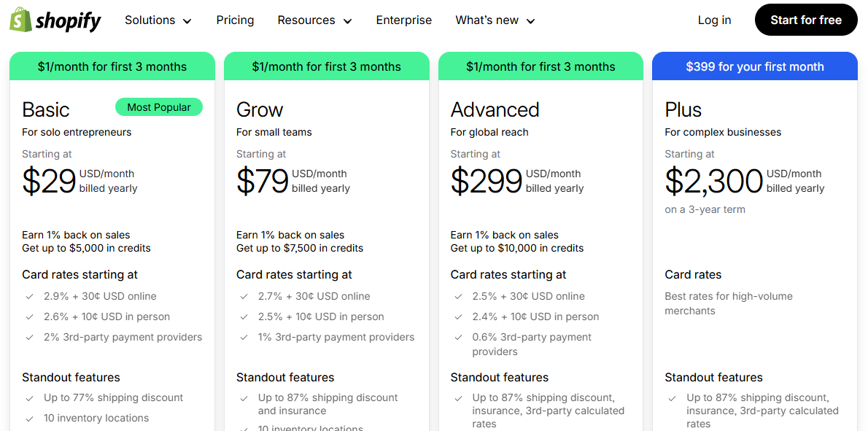Select the Pricing menu item
Viewport: 868px width, 431px height.
235,20
